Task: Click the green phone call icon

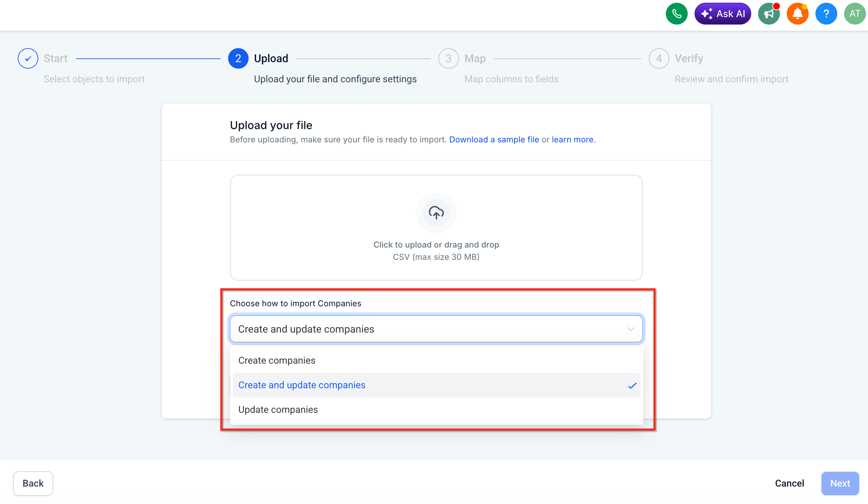Action: pos(676,14)
